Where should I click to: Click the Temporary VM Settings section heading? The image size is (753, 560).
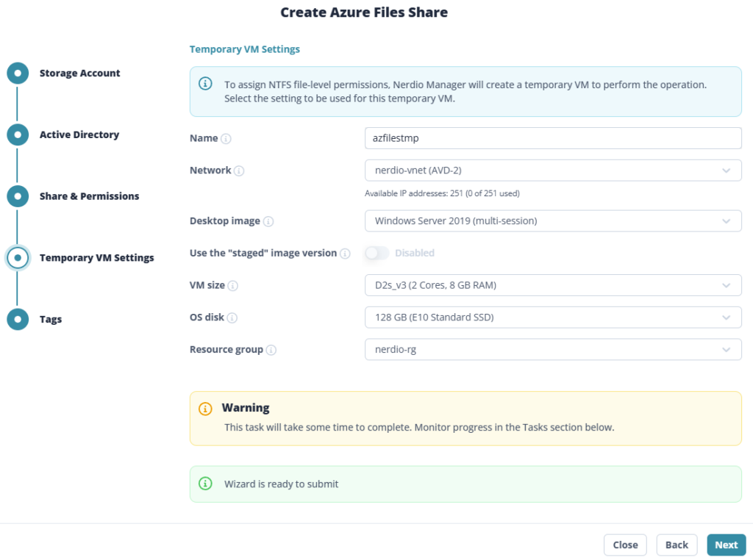pyautogui.click(x=244, y=49)
